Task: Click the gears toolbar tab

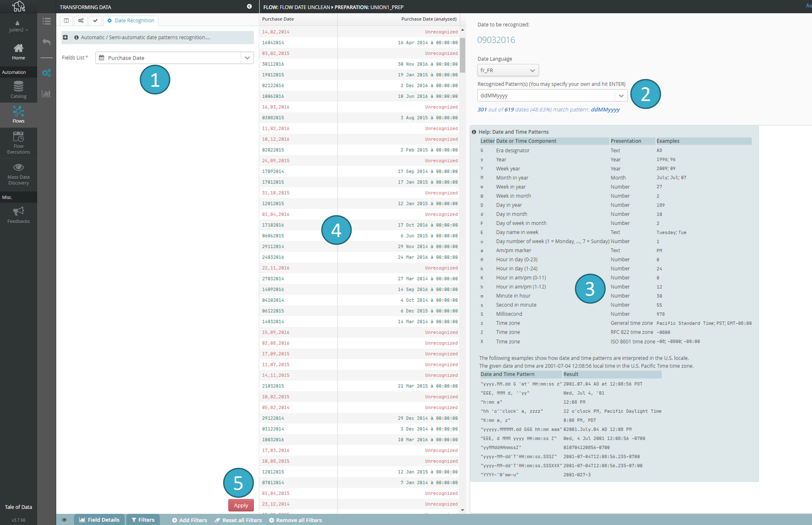Action: (81, 20)
